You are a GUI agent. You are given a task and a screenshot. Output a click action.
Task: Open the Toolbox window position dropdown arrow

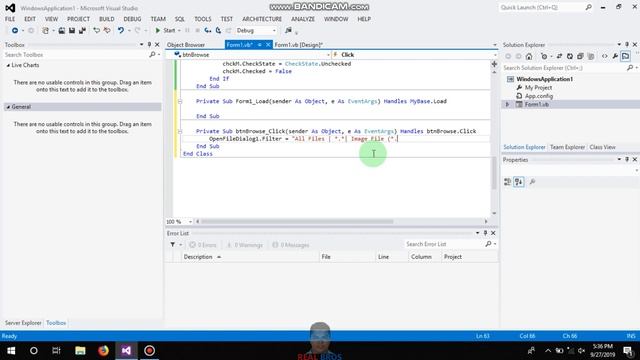click(141, 44)
